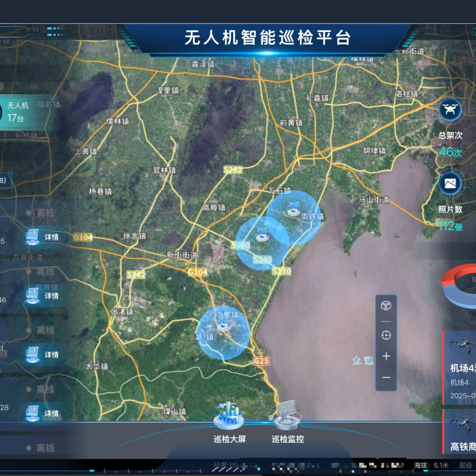Recenter the map with the locate target icon
The width and height of the screenshot is (476, 476).
click(386, 335)
